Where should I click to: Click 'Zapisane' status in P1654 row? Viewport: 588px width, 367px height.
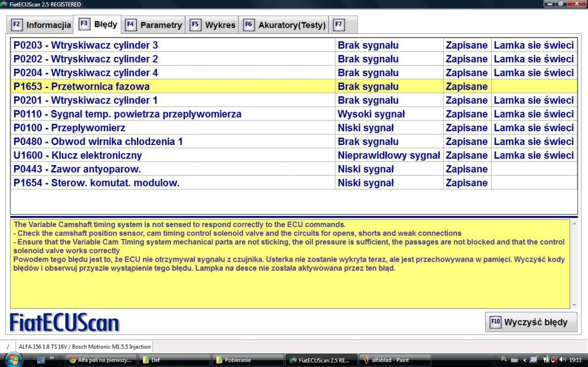467,183
